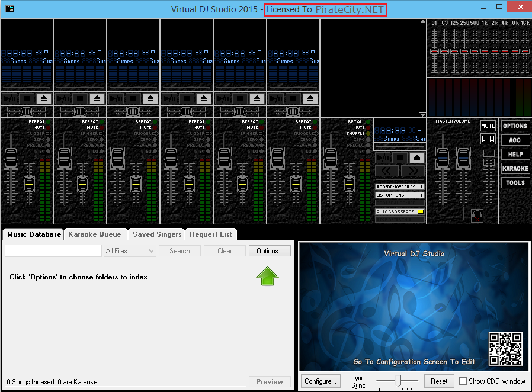This screenshot has height=392, width=532.
Task: Click the 31 Hz equalizer slider
Action: [434, 51]
